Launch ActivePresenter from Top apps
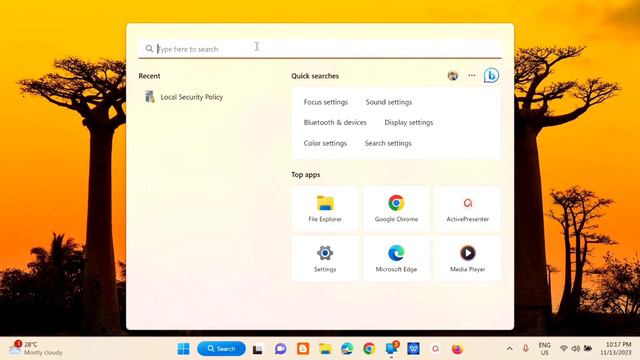The height and width of the screenshot is (360, 640). tap(468, 209)
